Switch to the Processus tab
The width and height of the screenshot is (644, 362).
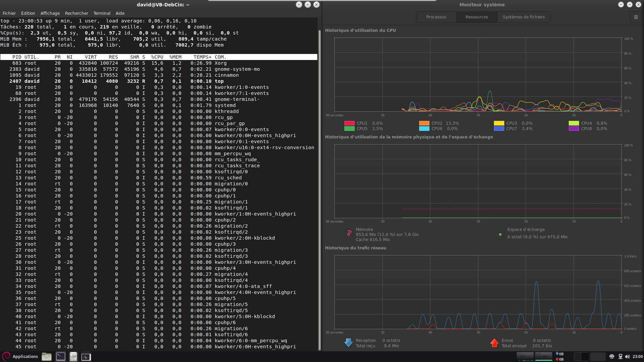436,17
